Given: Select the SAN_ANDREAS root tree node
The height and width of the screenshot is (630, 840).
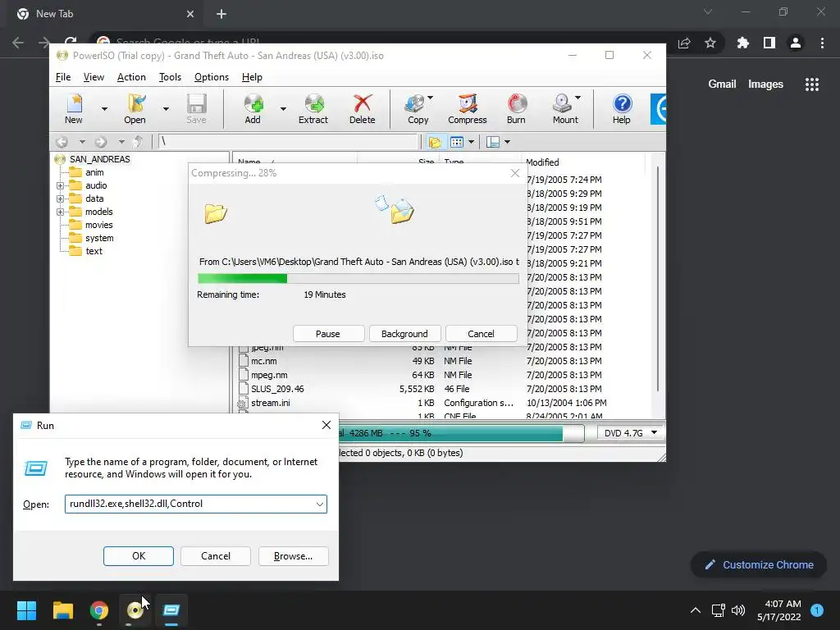Looking at the screenshot, I should click(99, 159).
